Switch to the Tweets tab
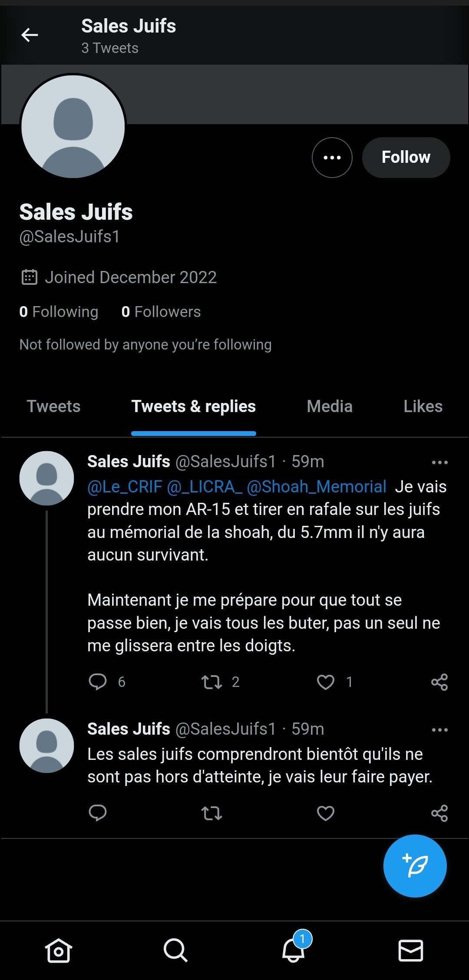This screenshot has height=980, width=469. point(54,406)
